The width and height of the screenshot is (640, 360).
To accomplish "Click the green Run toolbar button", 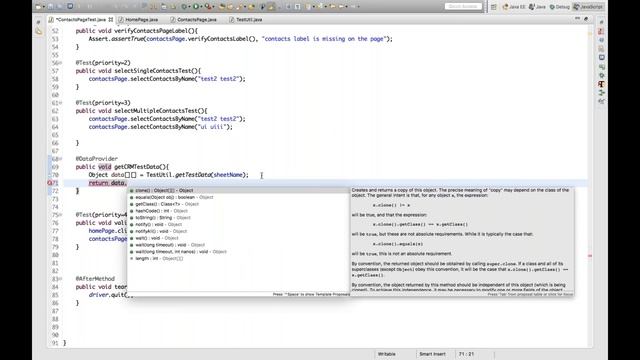I will pos(196,7).
